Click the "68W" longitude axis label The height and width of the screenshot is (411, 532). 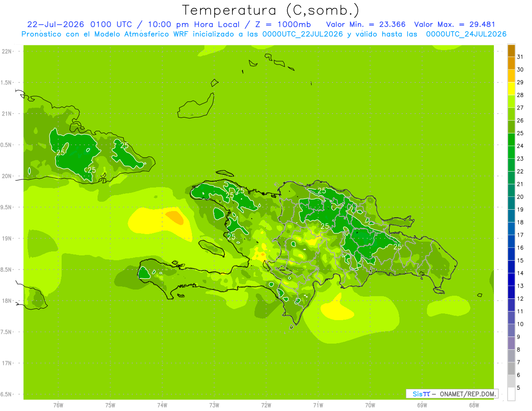(x=474, y=405)
